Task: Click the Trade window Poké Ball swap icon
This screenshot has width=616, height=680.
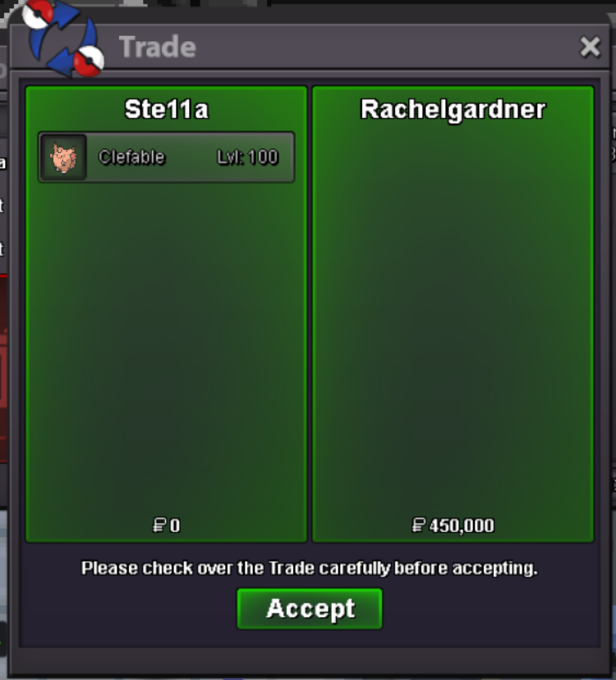Action: coord(64,39)
